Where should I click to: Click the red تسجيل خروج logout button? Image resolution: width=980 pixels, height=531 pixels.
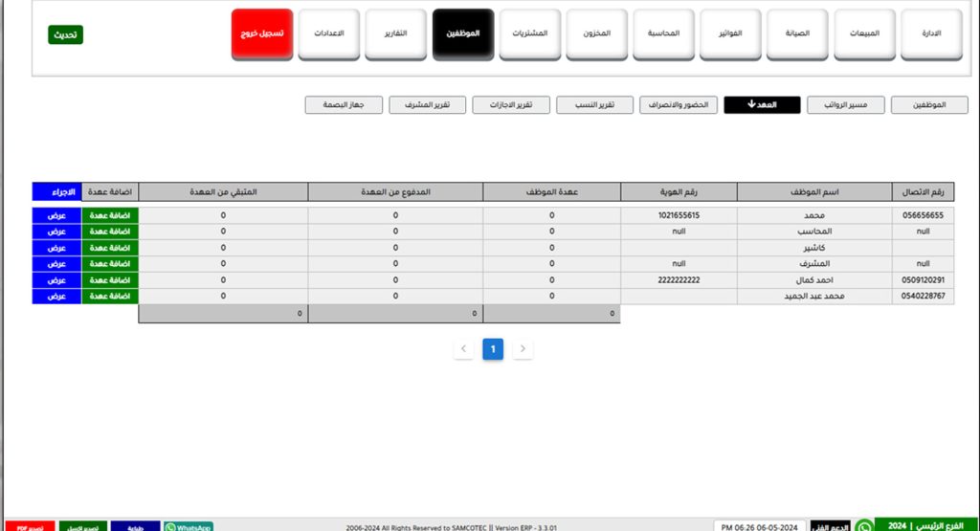click(x=261, y=34)
